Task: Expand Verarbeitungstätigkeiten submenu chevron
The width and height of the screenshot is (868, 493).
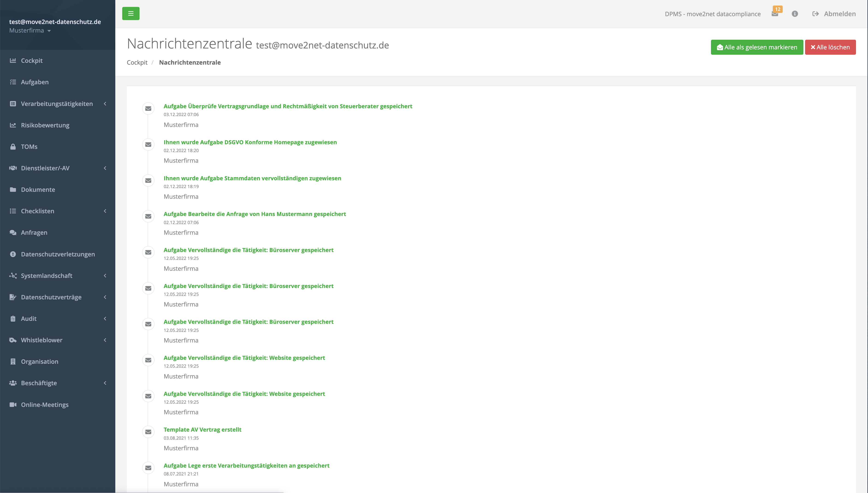Action: pyautogui.click(x=105, y=104)
